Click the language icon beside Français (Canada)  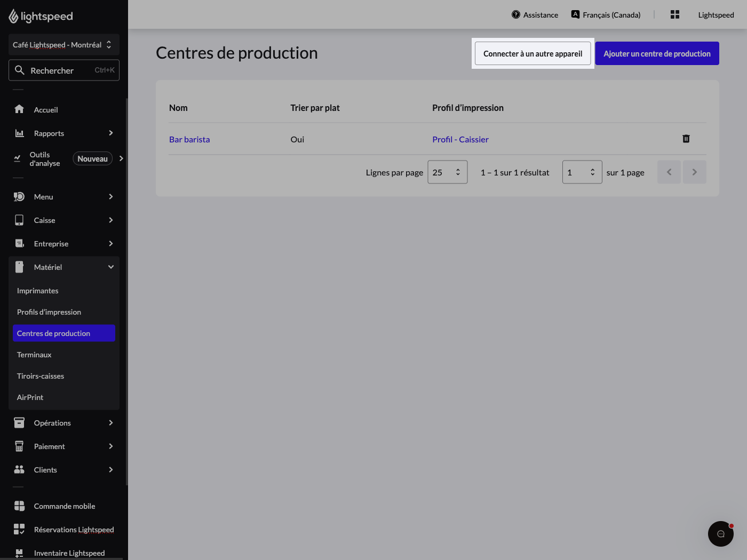point(575,14)
